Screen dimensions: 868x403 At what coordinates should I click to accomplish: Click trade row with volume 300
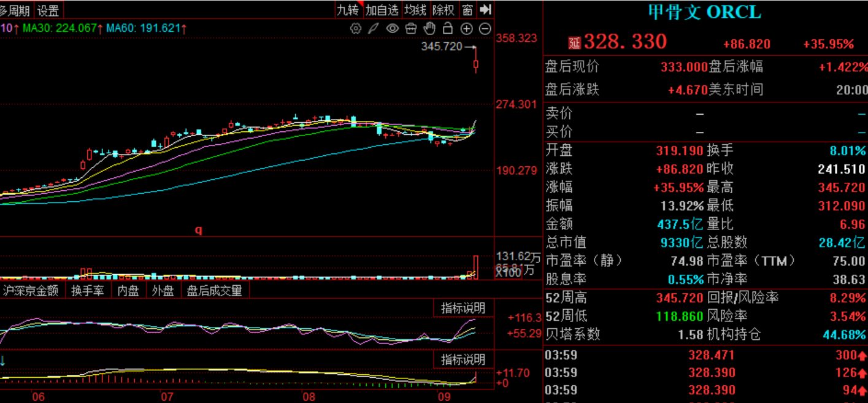pyautogui.click(x=705, y=355)
